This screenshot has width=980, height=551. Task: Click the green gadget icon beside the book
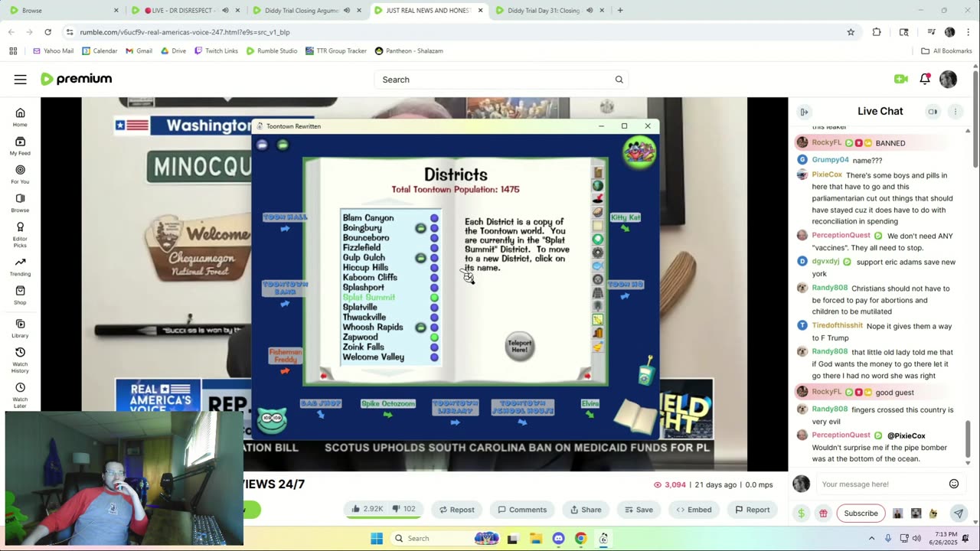coord(645,370)
